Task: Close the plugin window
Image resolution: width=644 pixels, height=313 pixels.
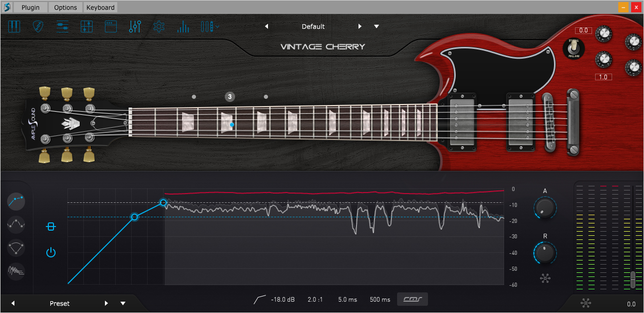Action: (636, 7)
